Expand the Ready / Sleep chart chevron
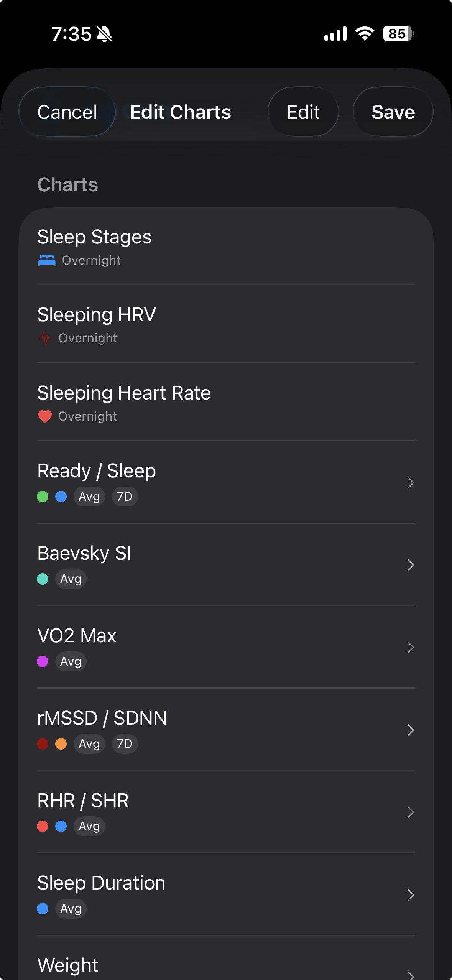 point(410,483)
